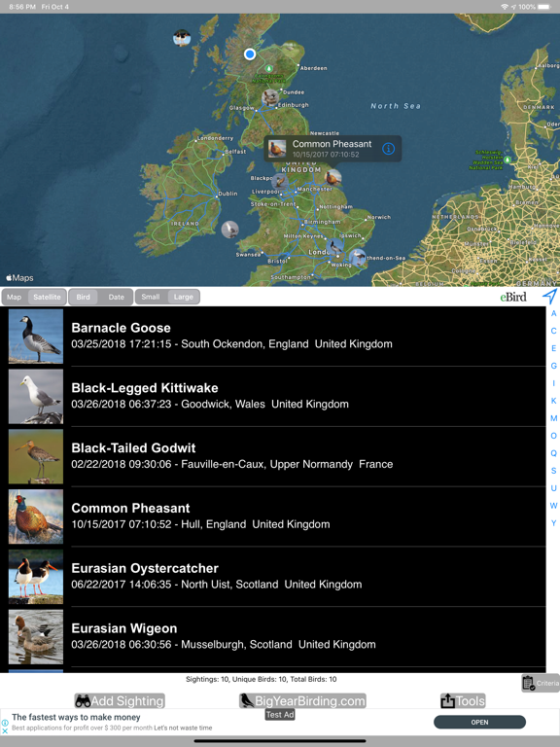The image size is (560, 747).
Task: Open the eBird link
Action: [513, 297]
